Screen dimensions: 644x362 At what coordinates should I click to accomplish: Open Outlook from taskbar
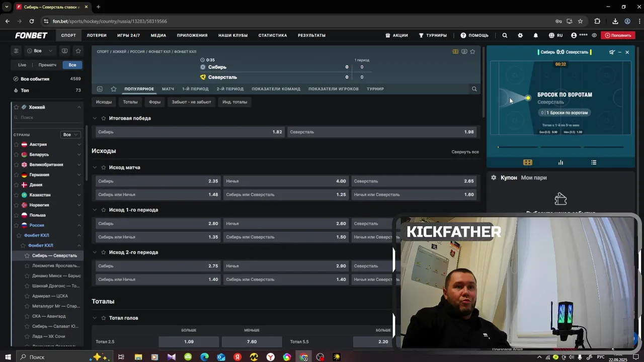tap(221, 357)
